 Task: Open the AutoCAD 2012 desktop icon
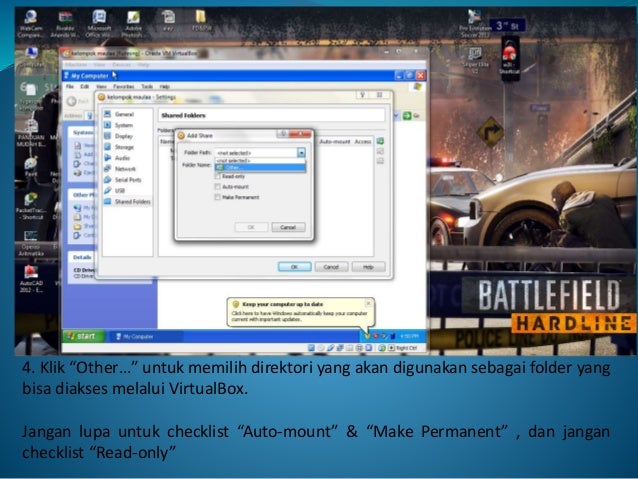(31, 279)
